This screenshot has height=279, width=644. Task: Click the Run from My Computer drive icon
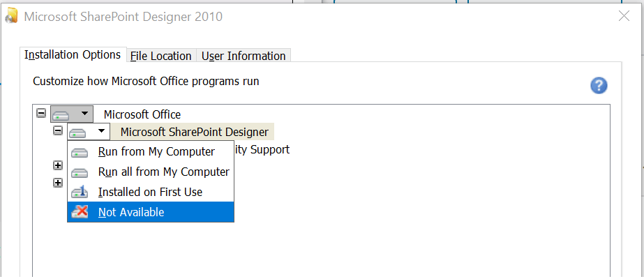(80, 153)
